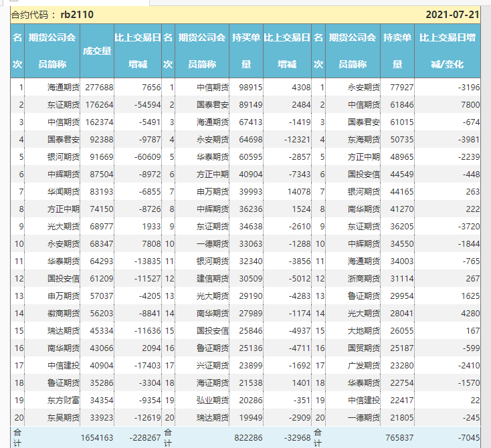Select the 持卖单量 column header
491x448 pixels.
pos(397,51)
